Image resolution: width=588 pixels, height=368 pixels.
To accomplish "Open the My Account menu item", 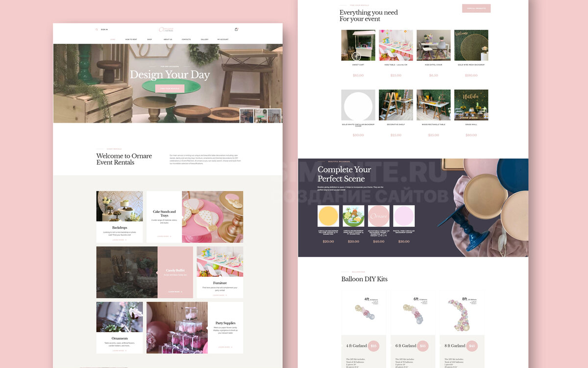I will pos(223,39).
